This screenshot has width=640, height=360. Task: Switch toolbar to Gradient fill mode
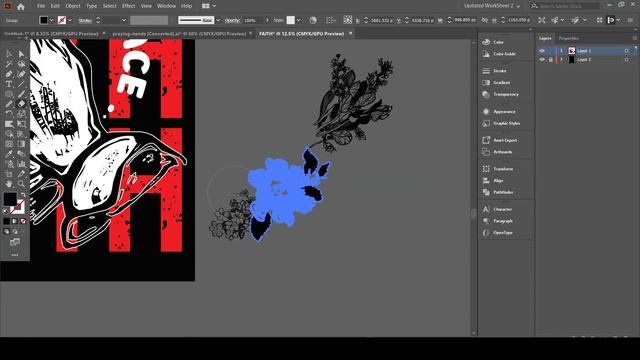coord(15,221)
